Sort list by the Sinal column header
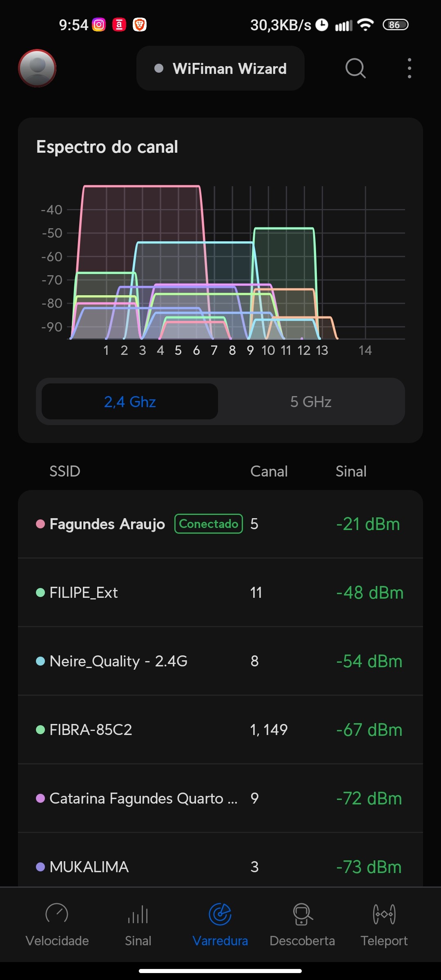The height and width of the screenshot is (980, 441). [351, 472]
